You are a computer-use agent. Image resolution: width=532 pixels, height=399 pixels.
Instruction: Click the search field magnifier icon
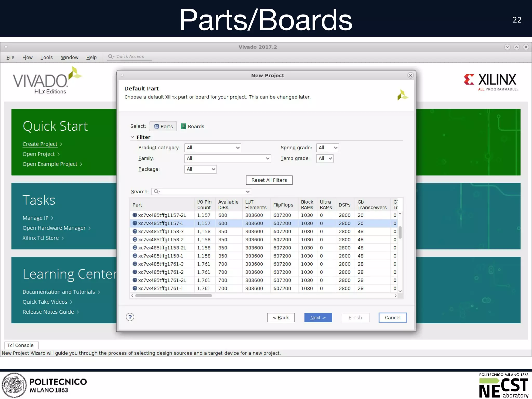[156, 191]
